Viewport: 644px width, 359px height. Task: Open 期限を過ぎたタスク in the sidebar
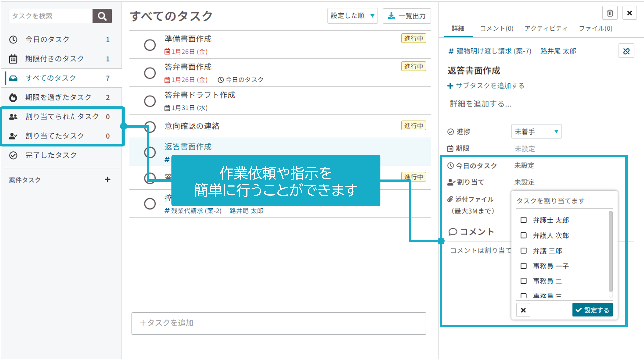(x=61, y=97)
